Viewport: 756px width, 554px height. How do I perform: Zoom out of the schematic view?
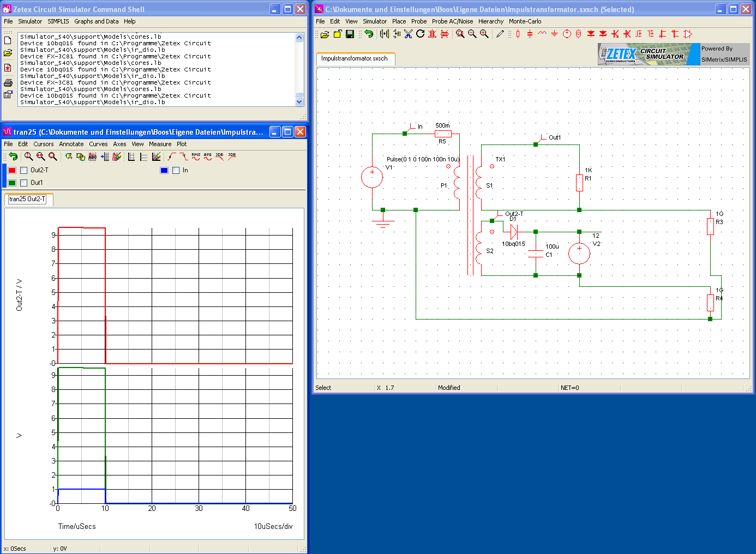click(x=472, y=34)
